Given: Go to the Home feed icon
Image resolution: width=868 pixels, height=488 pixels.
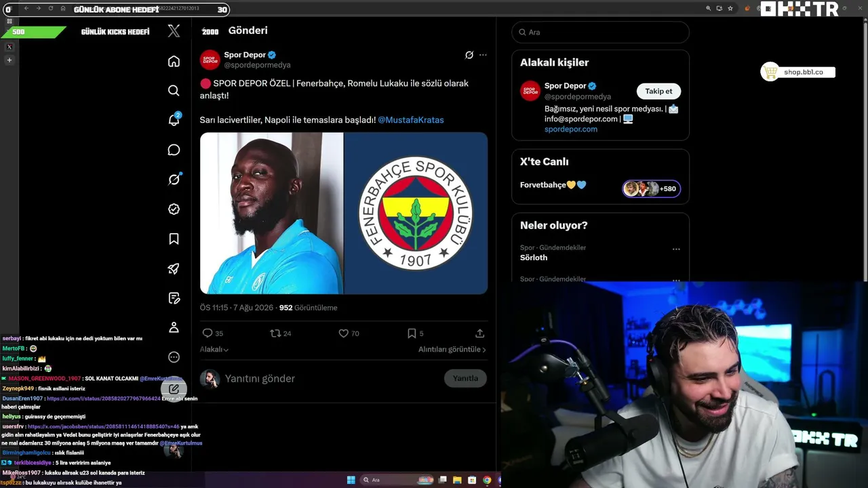Looking at the screenshot, I should (174, 61).
